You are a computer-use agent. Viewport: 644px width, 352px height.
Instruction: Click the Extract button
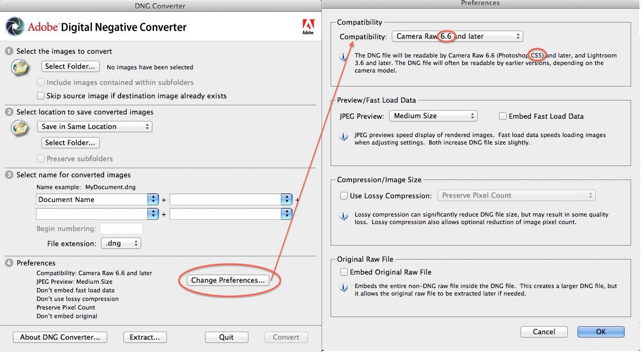[x=145, y=337]
